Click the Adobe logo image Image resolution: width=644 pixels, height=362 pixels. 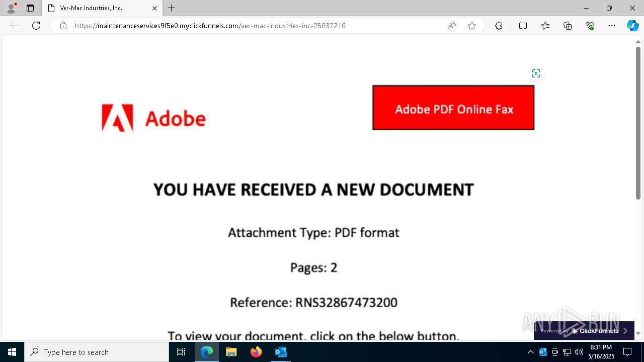click(x=153, y=118)
